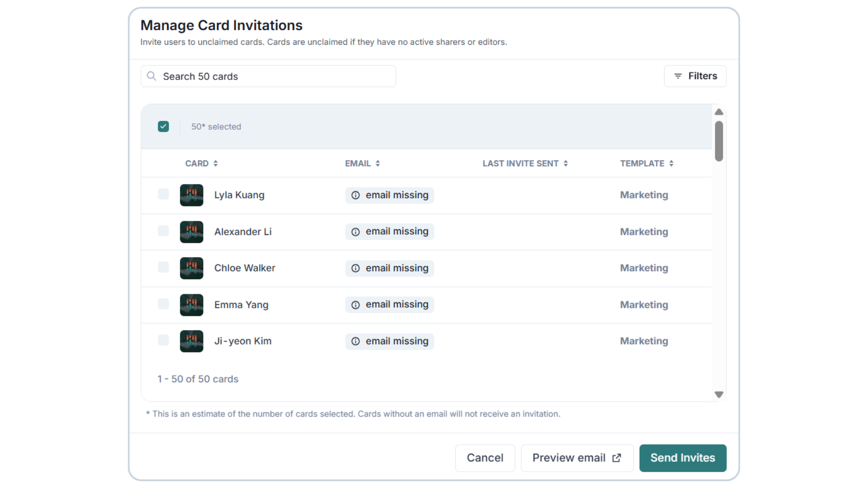
Task: Check the Lyla Kuang row checkbox
Action: (x=163, y=194)
